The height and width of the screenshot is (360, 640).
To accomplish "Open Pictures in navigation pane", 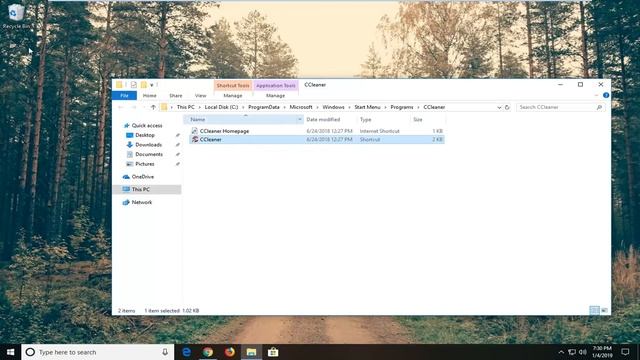I will 145,164.
